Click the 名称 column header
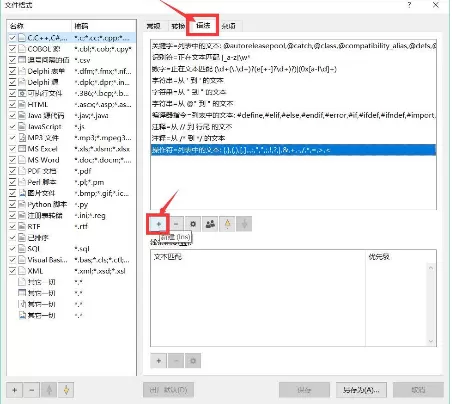Screen dimensions: 452x404 pyautogui.click(x=39, y=26)
